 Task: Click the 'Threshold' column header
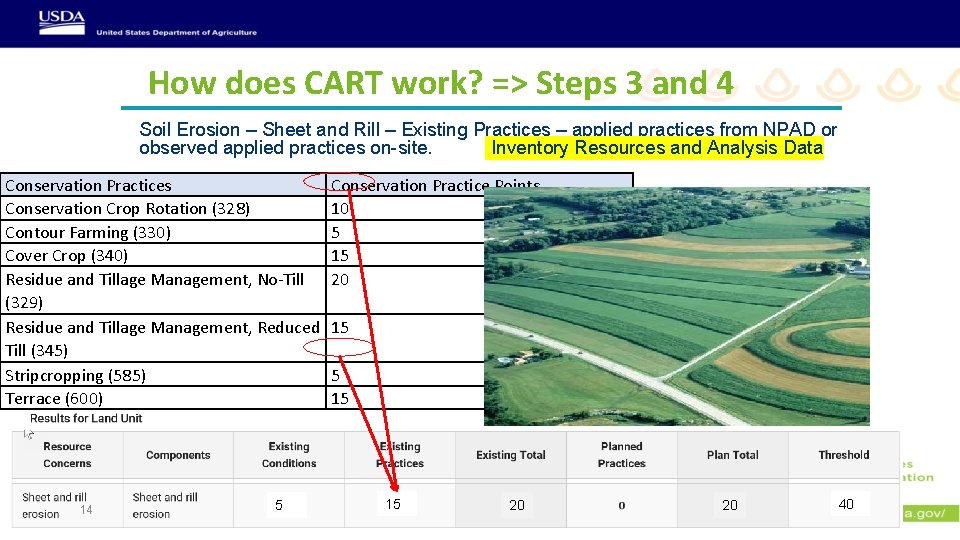(844, 455)
